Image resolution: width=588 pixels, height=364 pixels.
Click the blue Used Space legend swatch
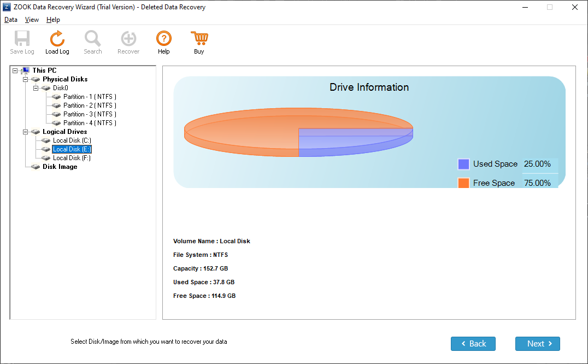coord(463,164)
